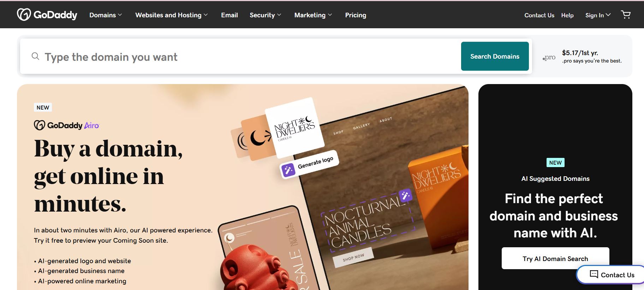The image size is (644, 290).
Task: Click the Night Dwellers logo card
Action: (x=294, y=128)
